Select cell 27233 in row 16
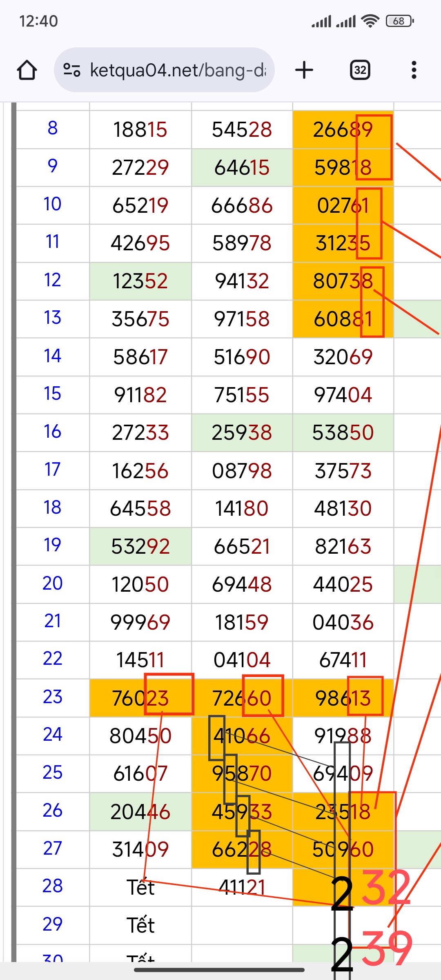Image resolution: width=441 pixels, height=980 pixels. pyautogui.click(x=140, y=433)
